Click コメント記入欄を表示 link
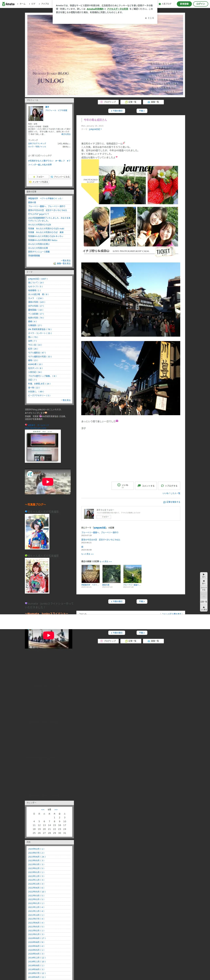Image resolution: width=210 pixels, height=980 pixels. [x=172, y=614]
